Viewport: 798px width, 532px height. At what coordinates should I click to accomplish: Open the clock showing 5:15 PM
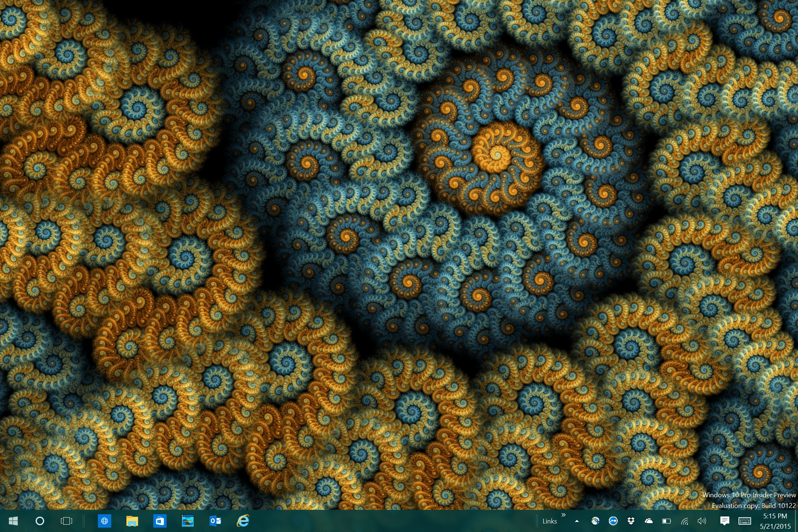(775, 521)
